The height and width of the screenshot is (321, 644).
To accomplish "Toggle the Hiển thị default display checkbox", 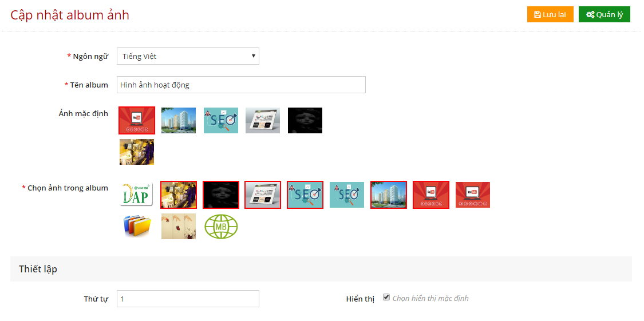I will coord(386,297).
